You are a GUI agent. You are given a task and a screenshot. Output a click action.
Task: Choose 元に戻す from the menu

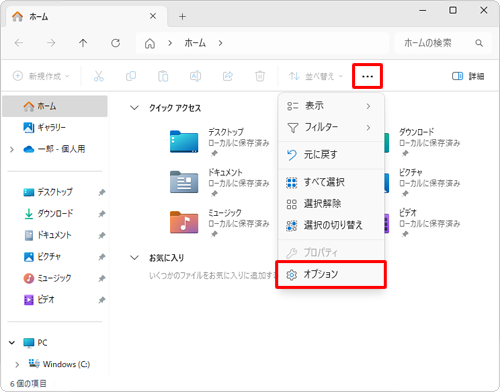(331, 155)
